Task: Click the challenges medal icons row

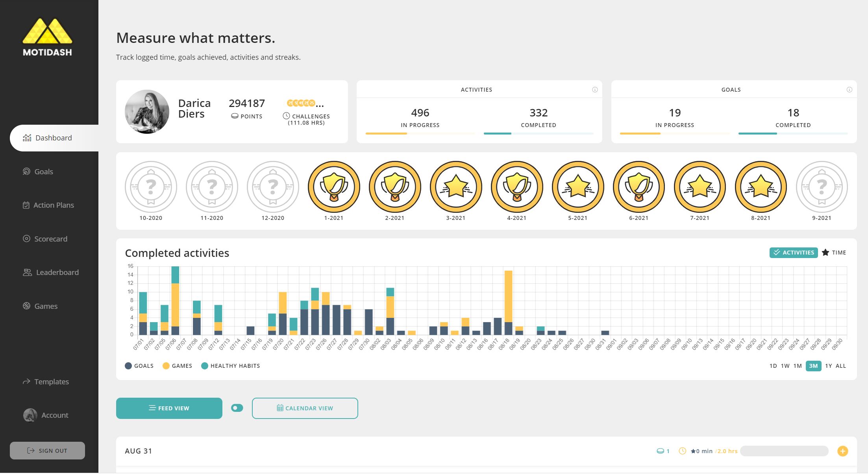Action: (x=301, y=103)
